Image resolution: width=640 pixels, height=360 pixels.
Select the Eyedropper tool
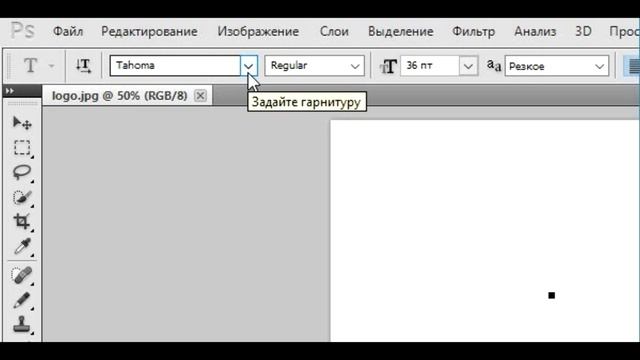(x=22, y=247)
